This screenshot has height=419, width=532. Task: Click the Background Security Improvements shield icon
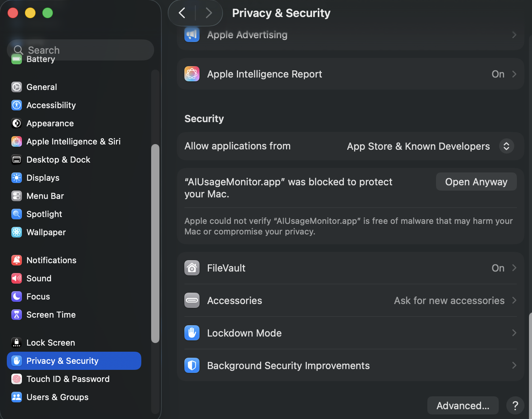[x=192, y=365]
